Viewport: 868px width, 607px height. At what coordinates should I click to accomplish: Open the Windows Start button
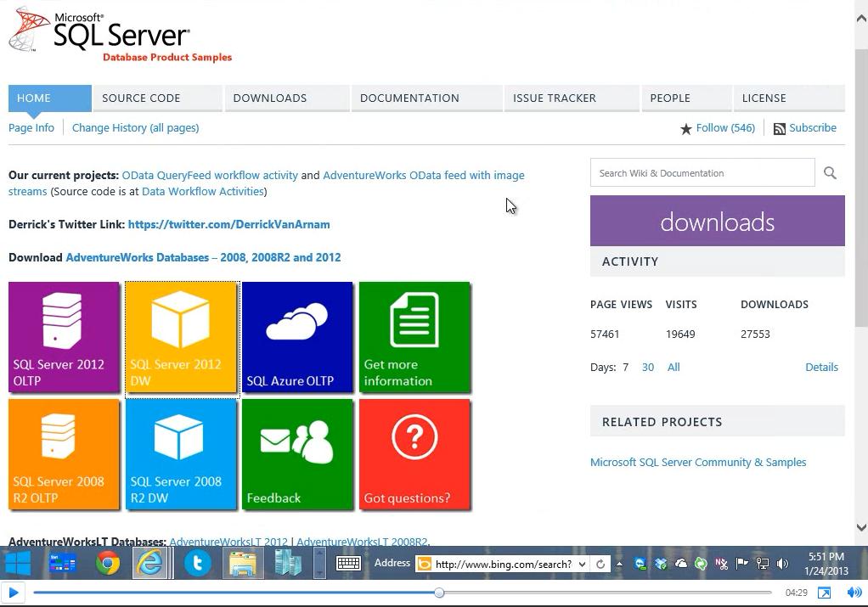tap(18, 564)
